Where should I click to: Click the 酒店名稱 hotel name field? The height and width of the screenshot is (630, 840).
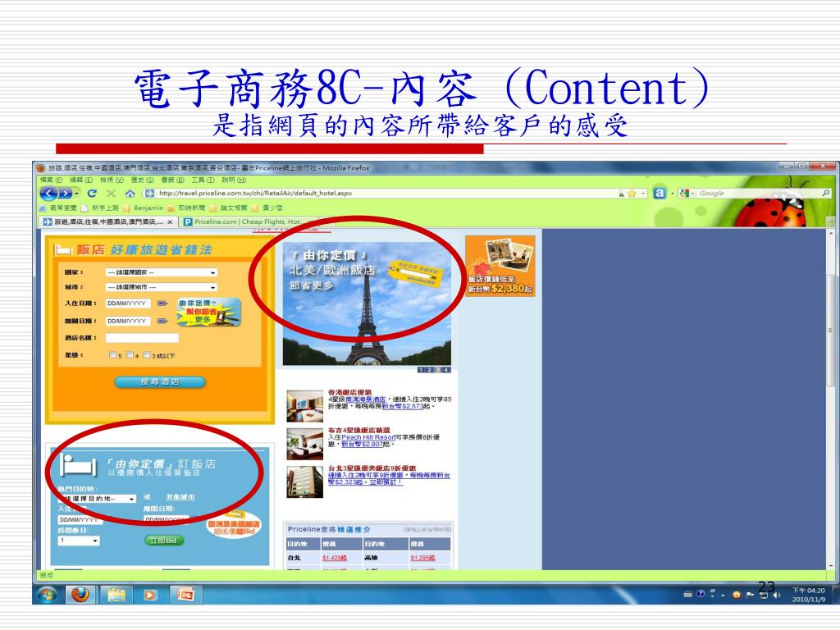pyautogui.click(x=142, y=338)
